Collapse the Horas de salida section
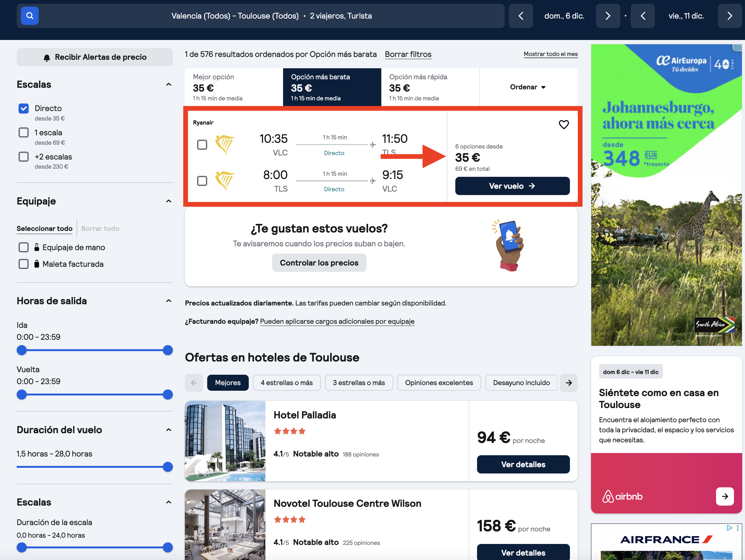The width and height of the screenshot is (745, 560). tap(169, 301)
